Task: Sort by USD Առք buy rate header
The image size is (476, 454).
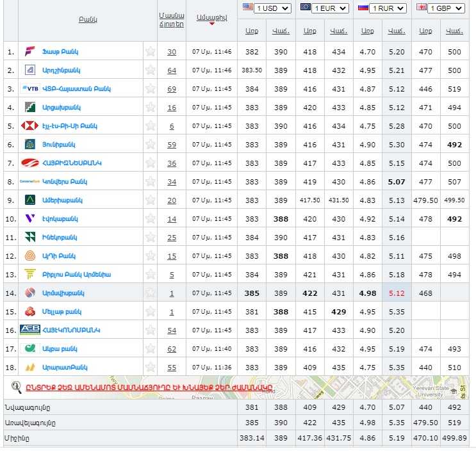Action: tap(252, 31)
